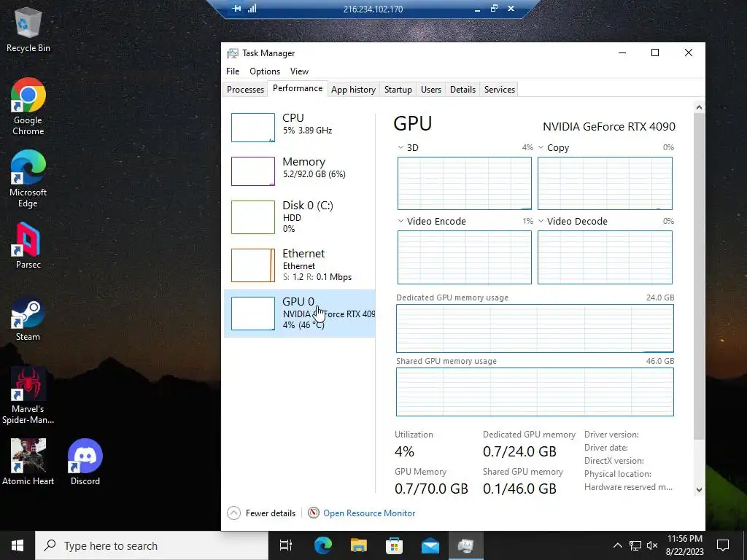The image size is (747, 560).
Task: Click the NVIDIA GeForce RTX 4090 heading
Action: 609,127
